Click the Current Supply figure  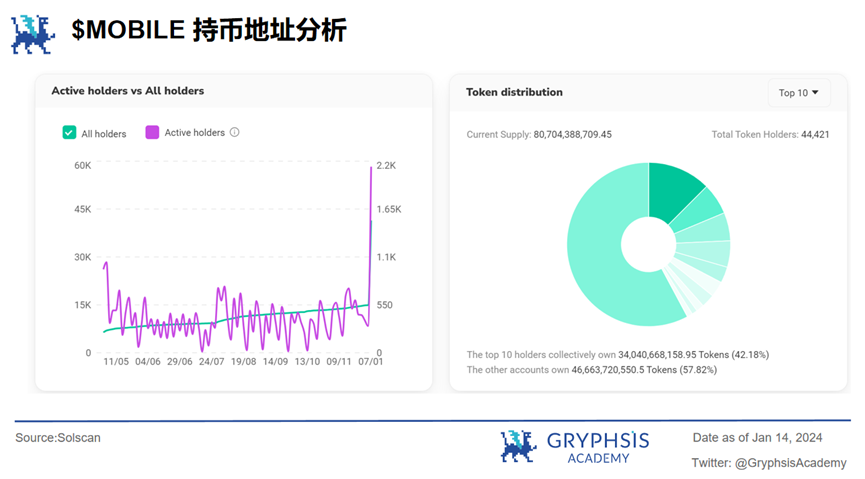coord(572,134)
